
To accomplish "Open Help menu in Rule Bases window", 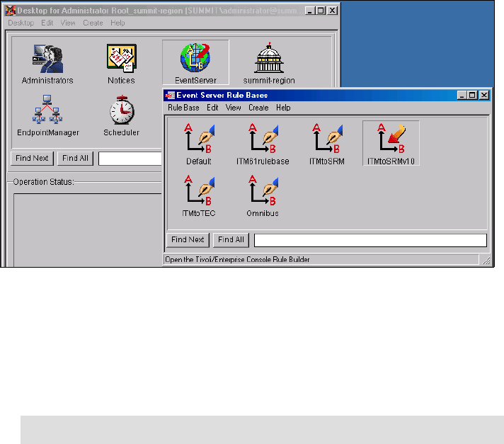I will tap(283, 108).
